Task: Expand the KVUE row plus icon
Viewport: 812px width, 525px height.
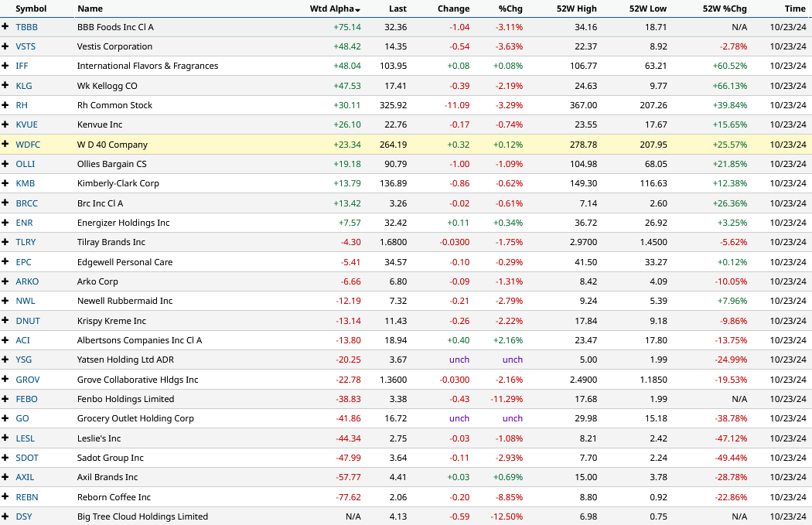Action: pyautogui.click(x=5, y=124)
